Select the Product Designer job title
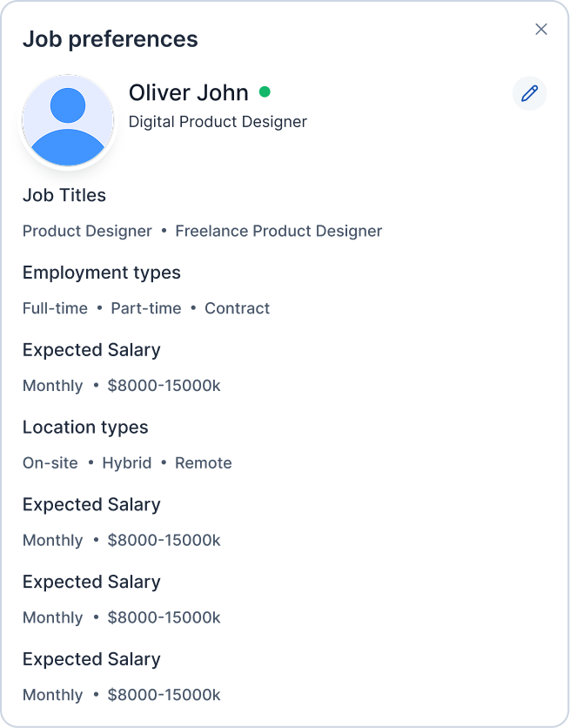This screenshot has height=728, width=570. coord(87,231)
